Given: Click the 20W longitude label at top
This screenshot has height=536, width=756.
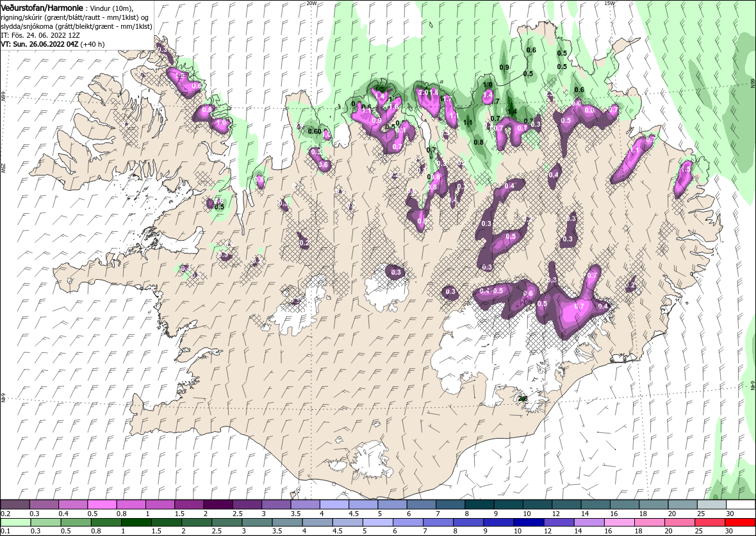Looking at the screenshot, I should coord(311,3).
